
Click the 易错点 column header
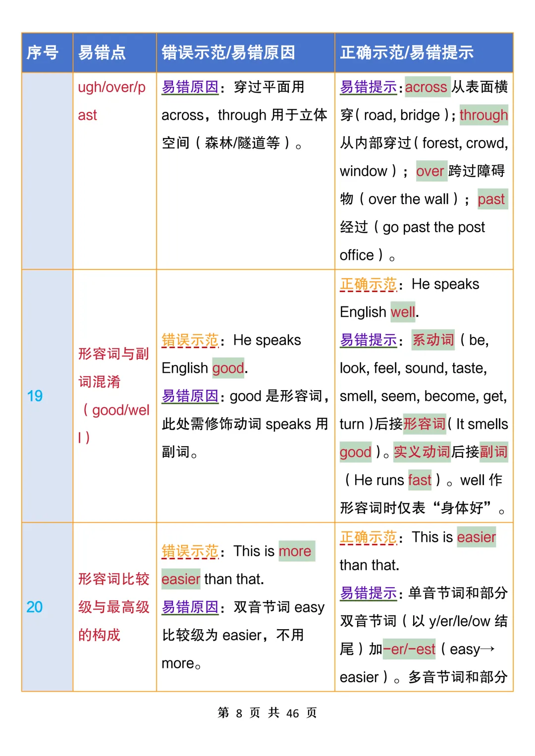point(114,52)
